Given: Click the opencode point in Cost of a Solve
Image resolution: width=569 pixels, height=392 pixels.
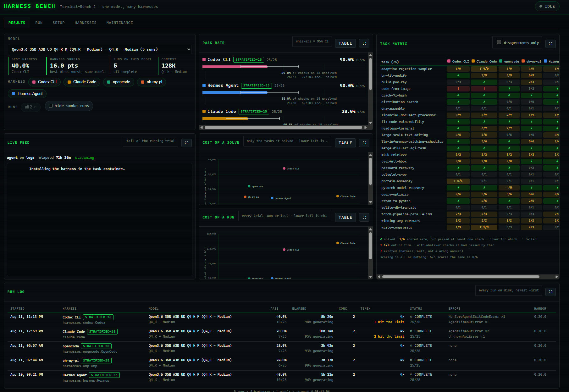Looking at the screenshot, I should pos(249,186).
